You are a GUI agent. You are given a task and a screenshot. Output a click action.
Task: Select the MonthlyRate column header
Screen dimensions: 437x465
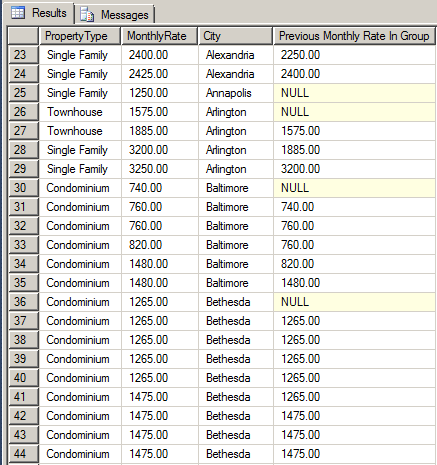pyautogui.click(x=160, y=36)
